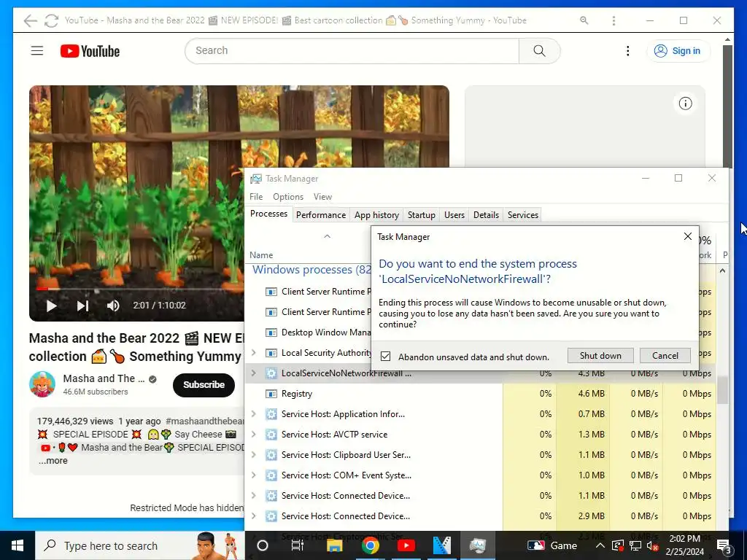Image resolution: width=747 pixels, height=560 pixels.
Task: Open the Windows Start menu
Action: [x=18, y=545]
